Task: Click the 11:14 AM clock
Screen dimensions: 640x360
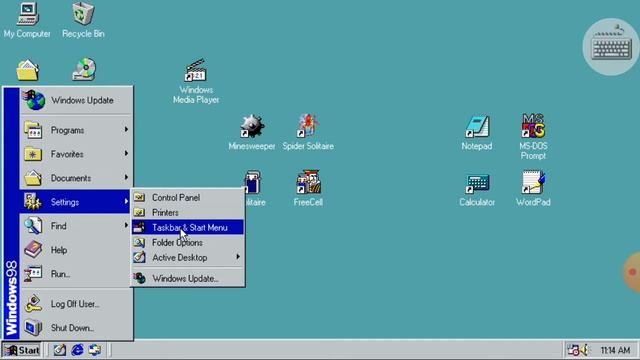Action: (x=615, y=350)
